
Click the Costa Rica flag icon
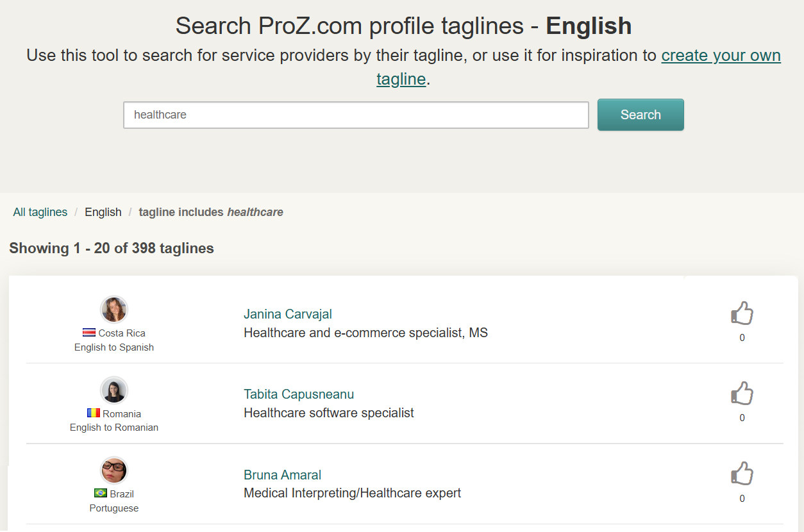(x=89, y=333)
